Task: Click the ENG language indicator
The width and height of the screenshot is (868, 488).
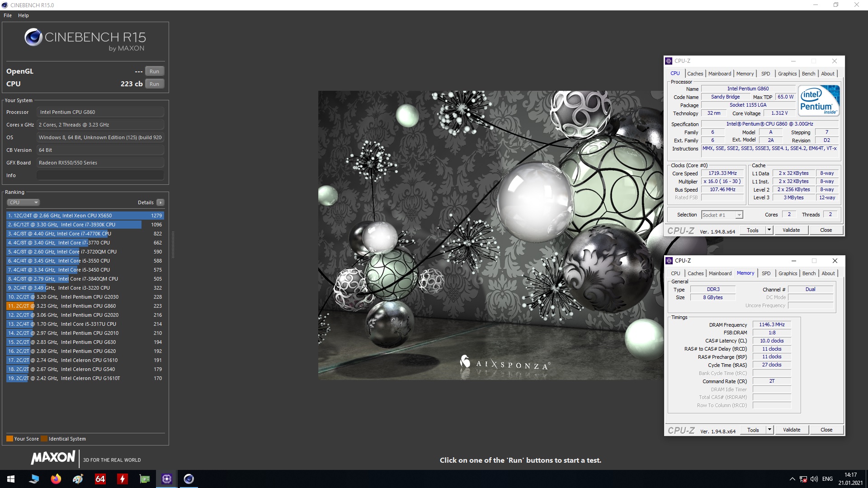Action: 827,479
